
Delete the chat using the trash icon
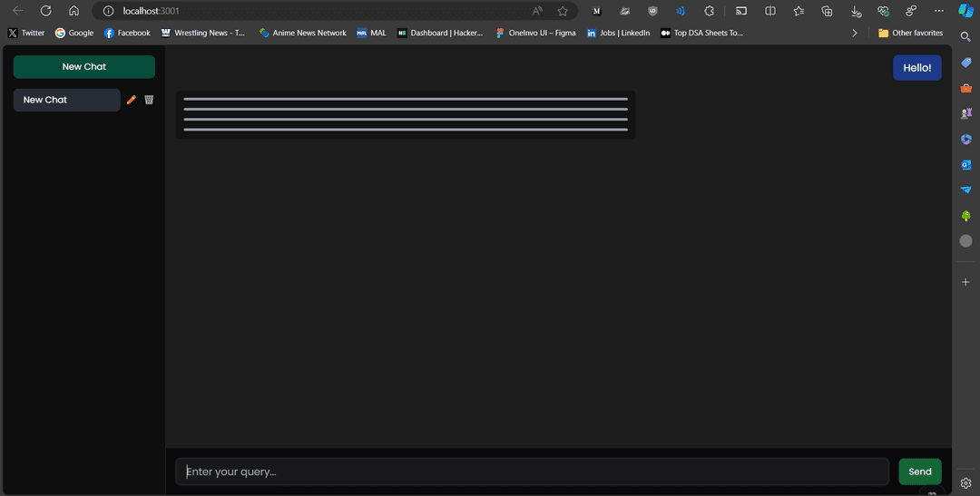tap(150, 100)
